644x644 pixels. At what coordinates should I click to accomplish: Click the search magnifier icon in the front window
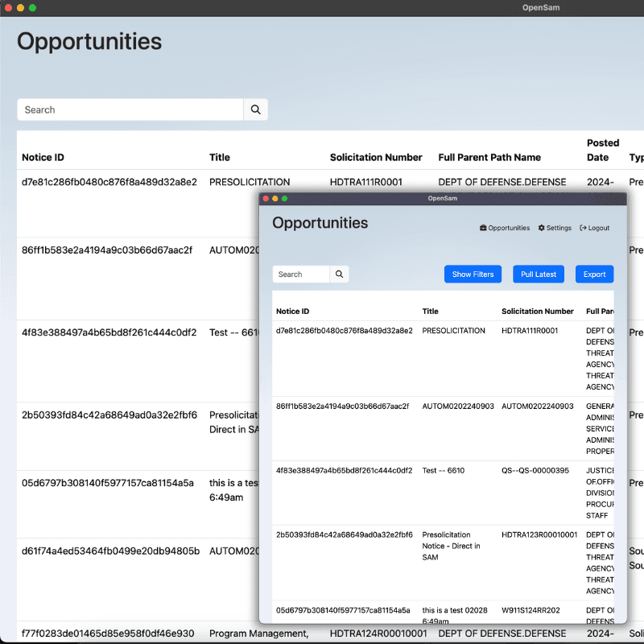click(x=339, y=274)
